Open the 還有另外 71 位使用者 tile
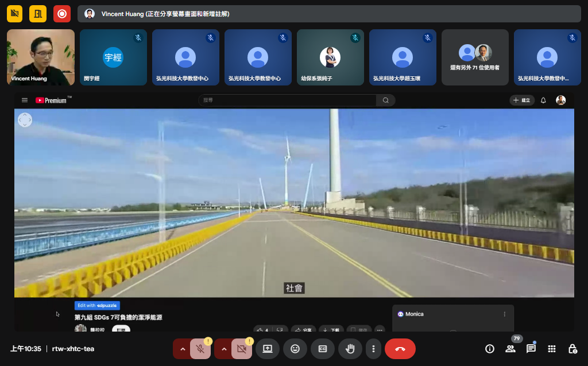This screenshot has height=366, width=588. click(x=475, y=57)
